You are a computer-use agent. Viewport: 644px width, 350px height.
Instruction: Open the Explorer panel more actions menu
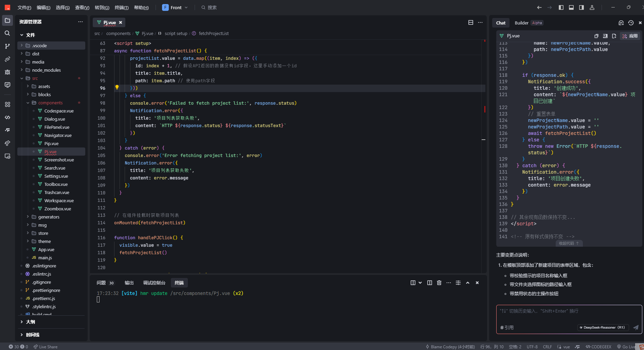coord(80,22)
